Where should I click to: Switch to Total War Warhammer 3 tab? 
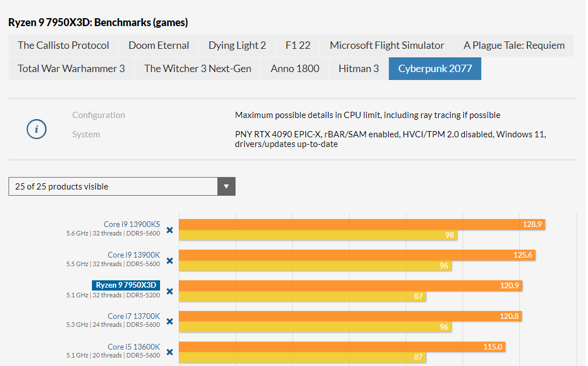click(x=72, y=69)
